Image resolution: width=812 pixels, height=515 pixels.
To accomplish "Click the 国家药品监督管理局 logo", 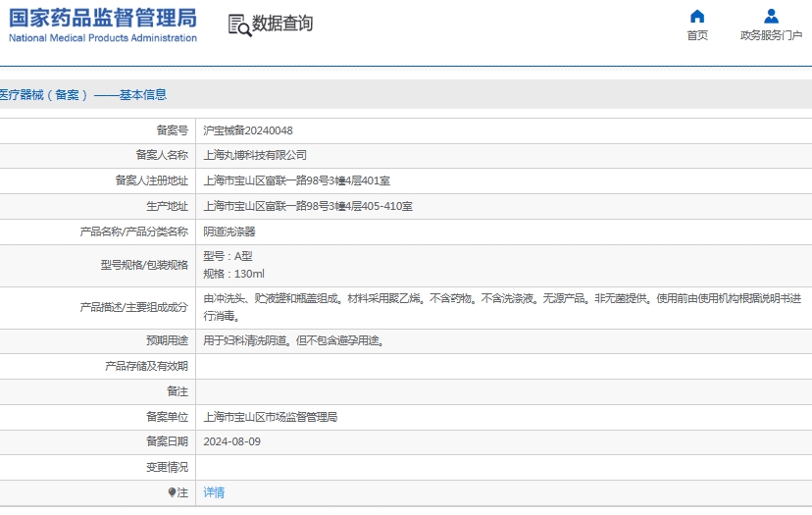I will click(x=103, y=18).
